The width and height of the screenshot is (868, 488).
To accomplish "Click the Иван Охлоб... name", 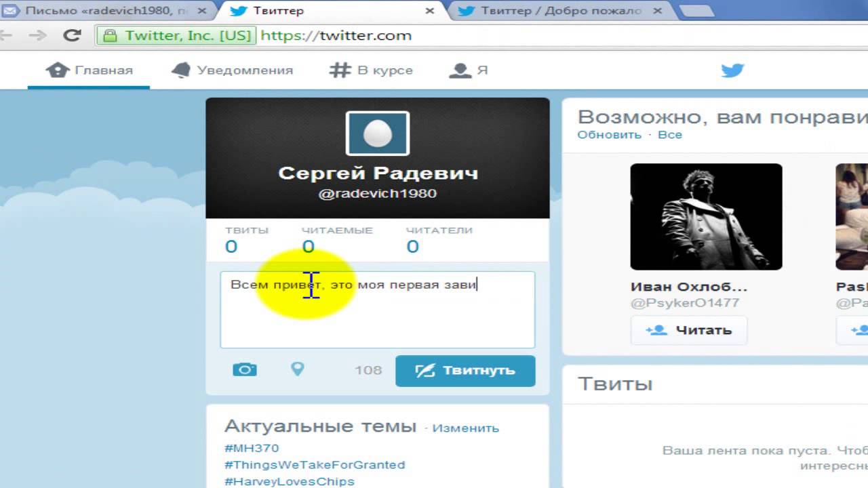I will (689, 287).
